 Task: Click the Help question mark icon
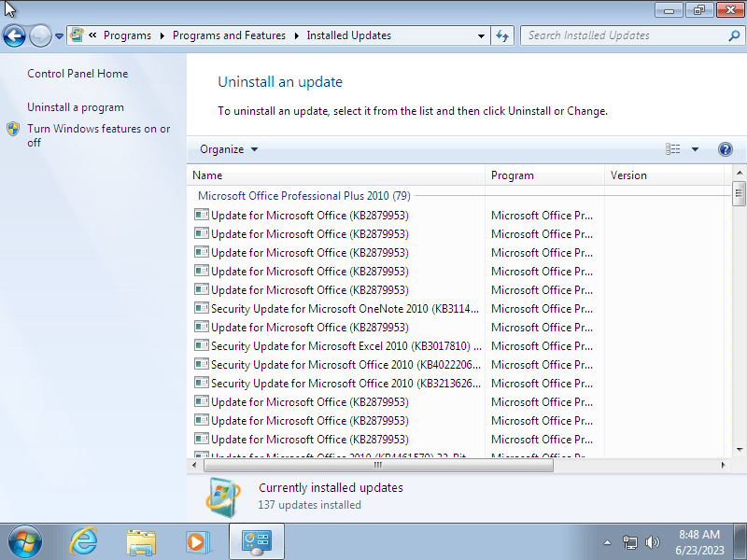coord(726,149)
